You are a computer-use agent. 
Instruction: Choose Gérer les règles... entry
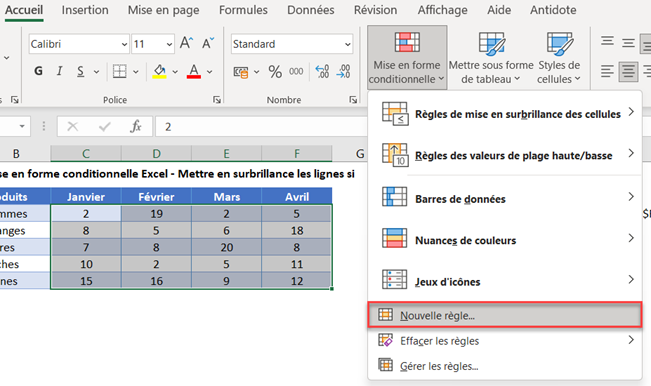click(x=505, y=366)
